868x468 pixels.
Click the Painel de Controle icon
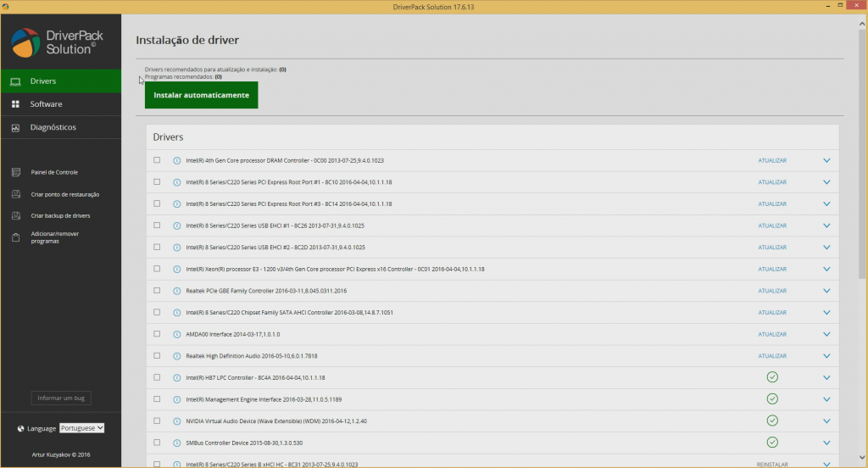(x=15, y=172)
